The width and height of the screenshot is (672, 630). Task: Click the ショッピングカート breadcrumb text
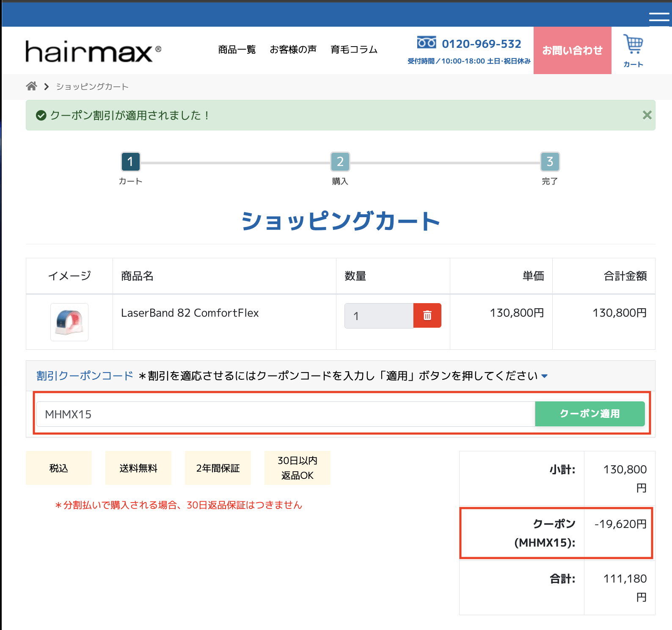(x=92, y=86)
